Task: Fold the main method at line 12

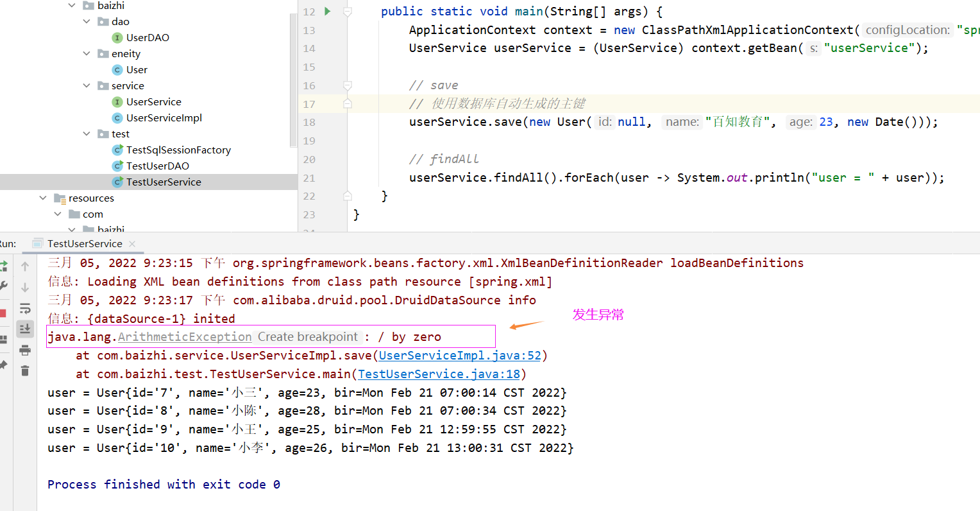Action: click(x=347, y=12)
